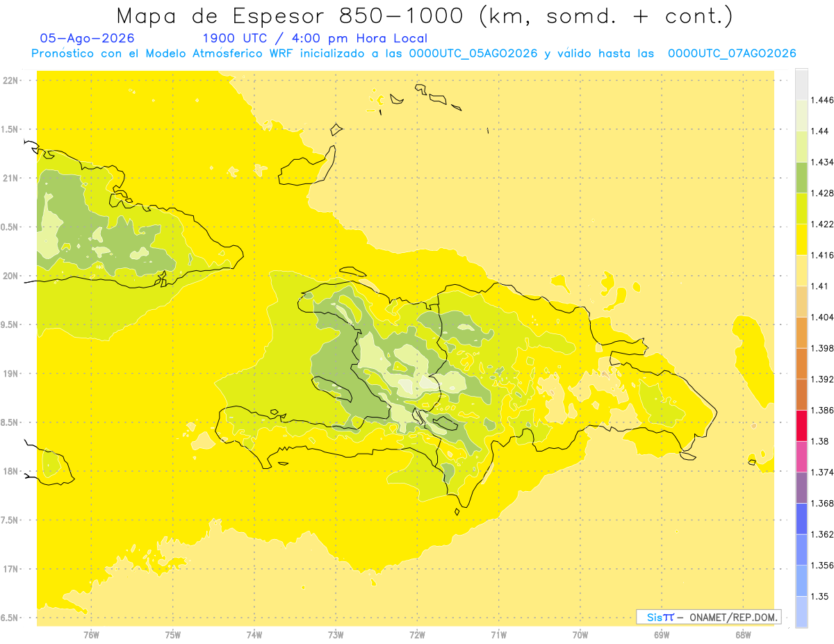This screenshot has width=834, height=644.
Task: Click legend value 1.428
Action: tap(823, 193)
